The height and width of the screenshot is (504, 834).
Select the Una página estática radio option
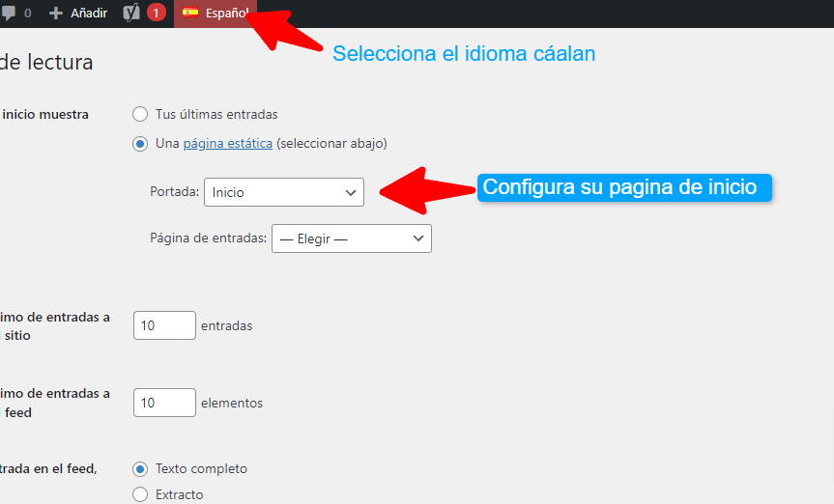coord(140,144)
